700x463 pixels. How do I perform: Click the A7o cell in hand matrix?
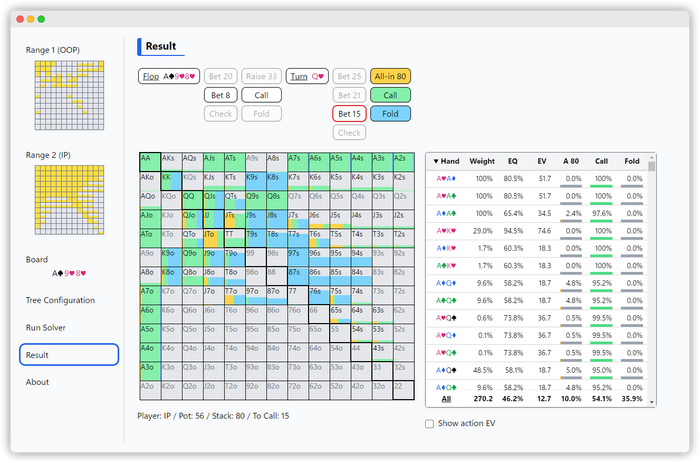(150, 295)
